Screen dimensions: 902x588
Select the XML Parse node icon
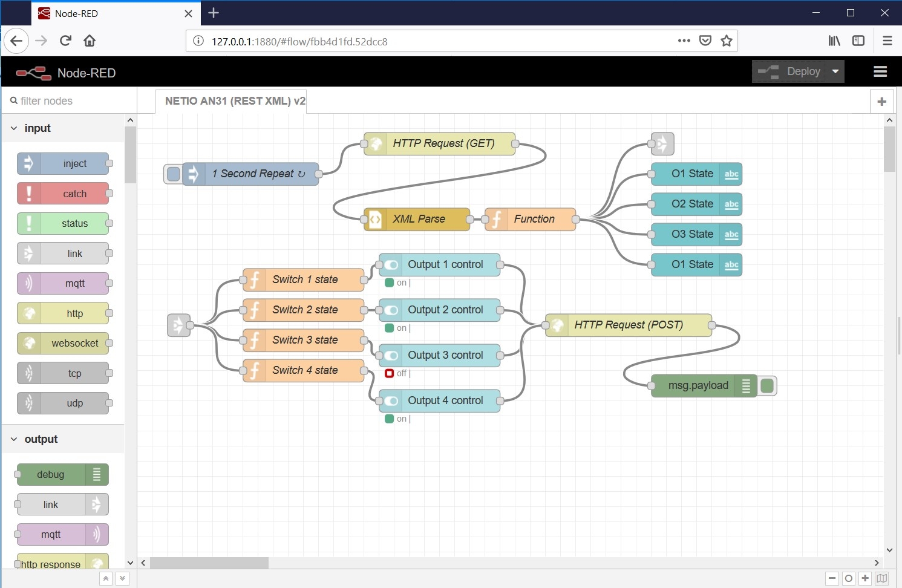pos(375,220)
